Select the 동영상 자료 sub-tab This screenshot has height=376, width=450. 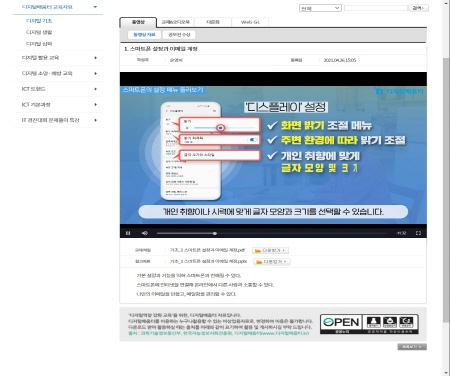[144, 35]
